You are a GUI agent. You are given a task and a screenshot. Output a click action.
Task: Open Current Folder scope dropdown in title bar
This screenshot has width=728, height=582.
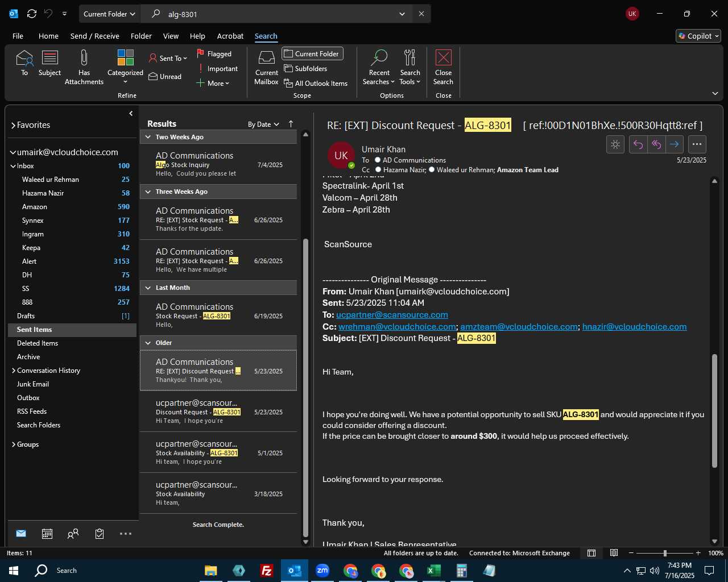109,14
